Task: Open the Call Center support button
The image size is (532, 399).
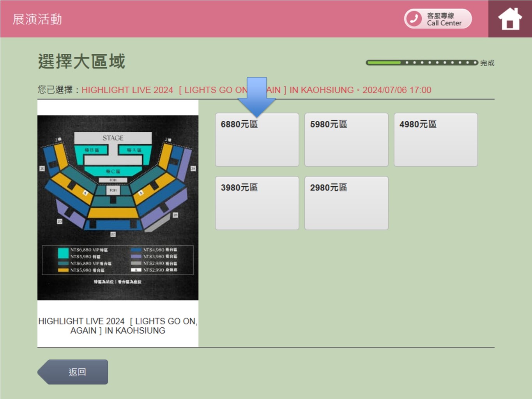Action: pyautogui.click(x=438, y=19)
